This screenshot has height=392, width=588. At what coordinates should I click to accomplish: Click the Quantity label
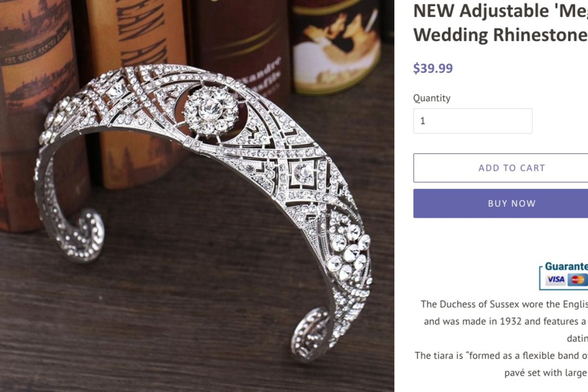[432, 98]
